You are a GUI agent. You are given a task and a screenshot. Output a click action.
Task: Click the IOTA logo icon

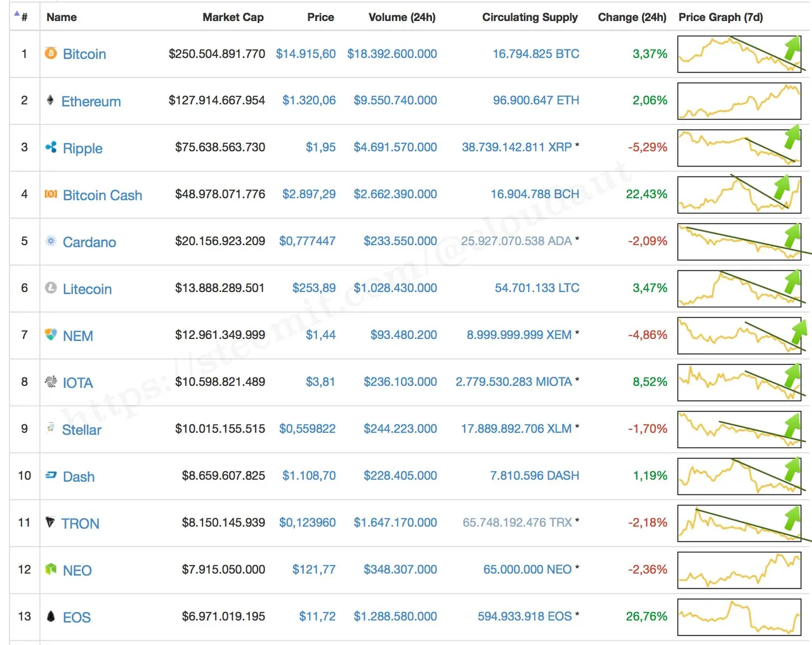point(51,382)
